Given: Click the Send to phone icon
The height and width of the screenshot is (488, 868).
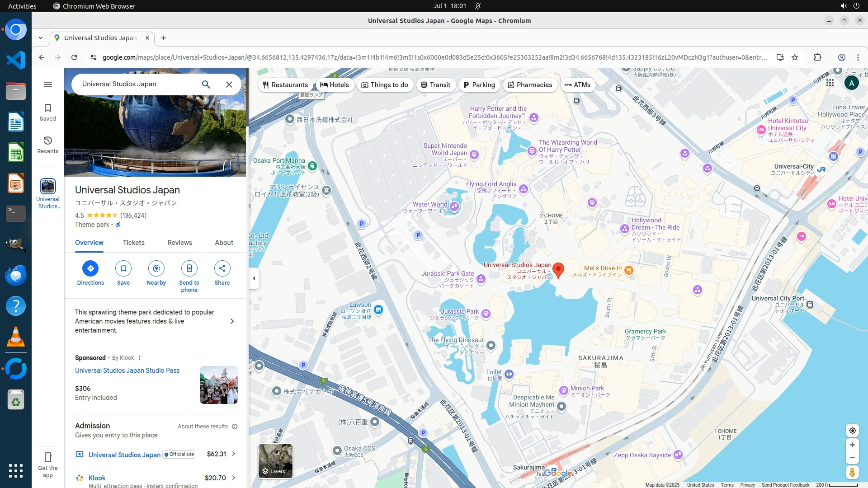Looking at the screenshot, I should click(x=189, y=268).
